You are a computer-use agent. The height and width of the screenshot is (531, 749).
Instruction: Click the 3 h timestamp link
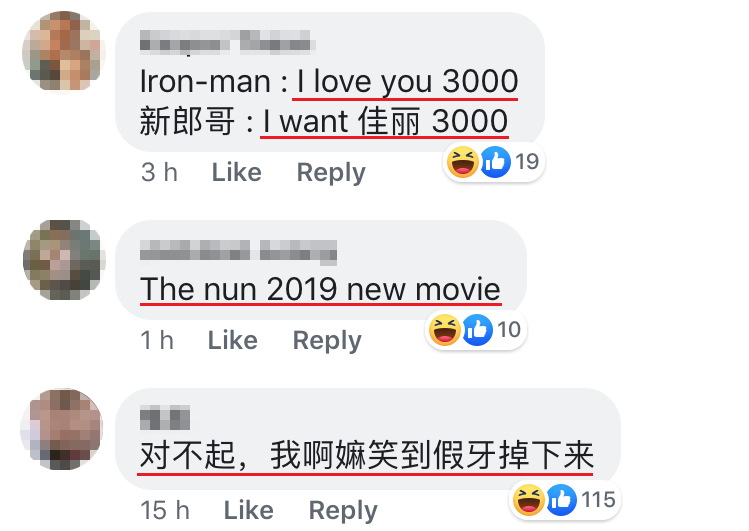point(159,172)
